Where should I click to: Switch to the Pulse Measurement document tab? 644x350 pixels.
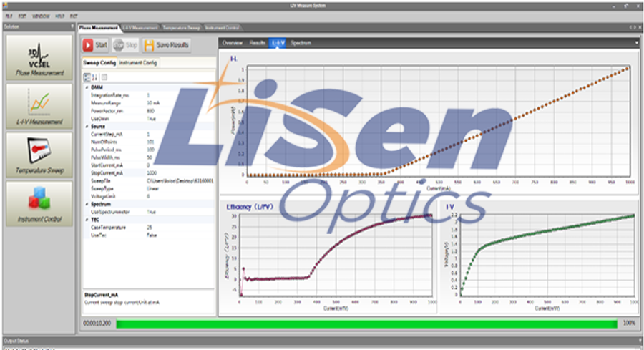(99, 28)
